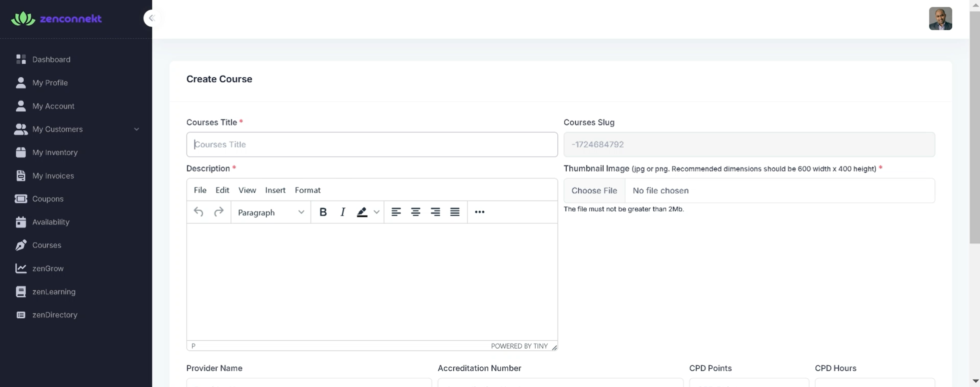
Task: Align text to the right
Action: coord(435,212)
